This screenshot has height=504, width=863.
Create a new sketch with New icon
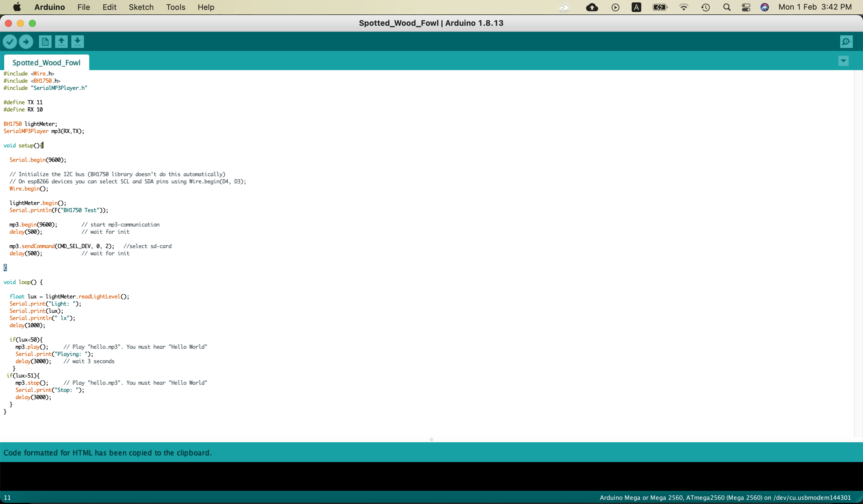tap(45, 42)
